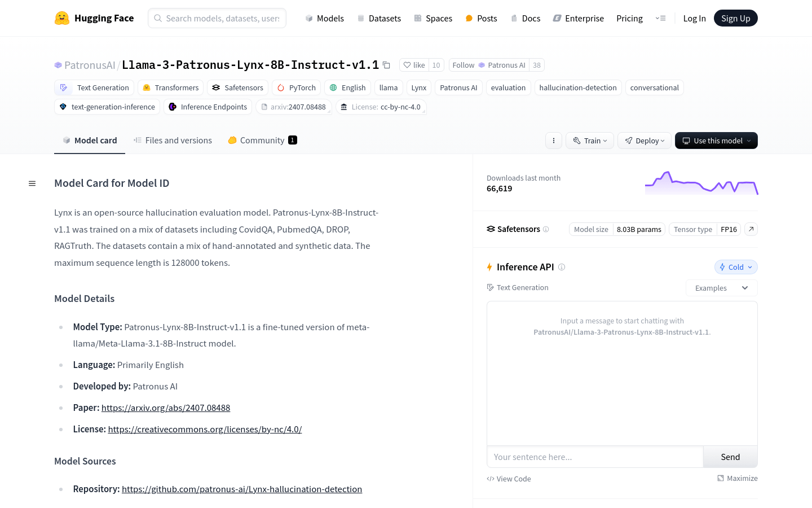Viewport: 812px width, 508px height.
Task: Switch to the Model card tab
Action: [90, 141]
